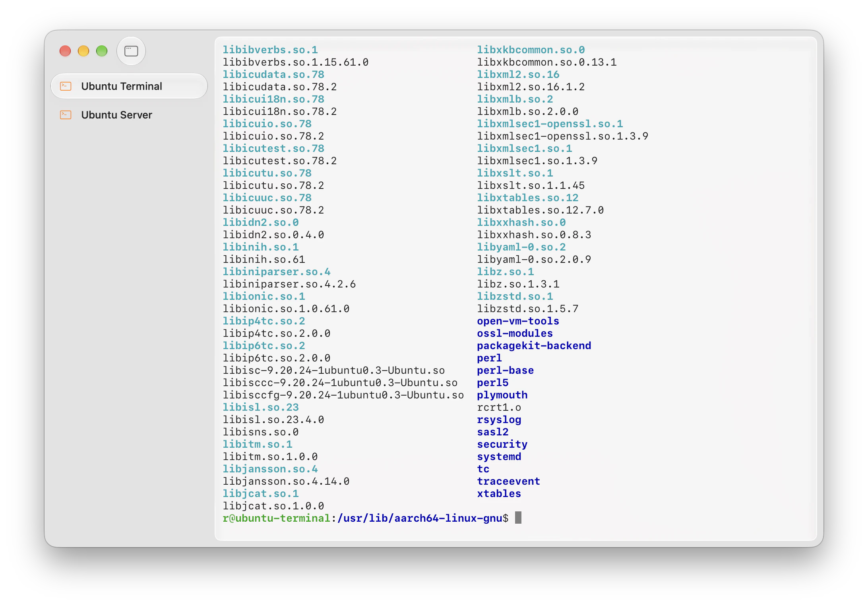868x606 pixels.
Task: Click libisns.so.0 file name
Action: [261, 432]
